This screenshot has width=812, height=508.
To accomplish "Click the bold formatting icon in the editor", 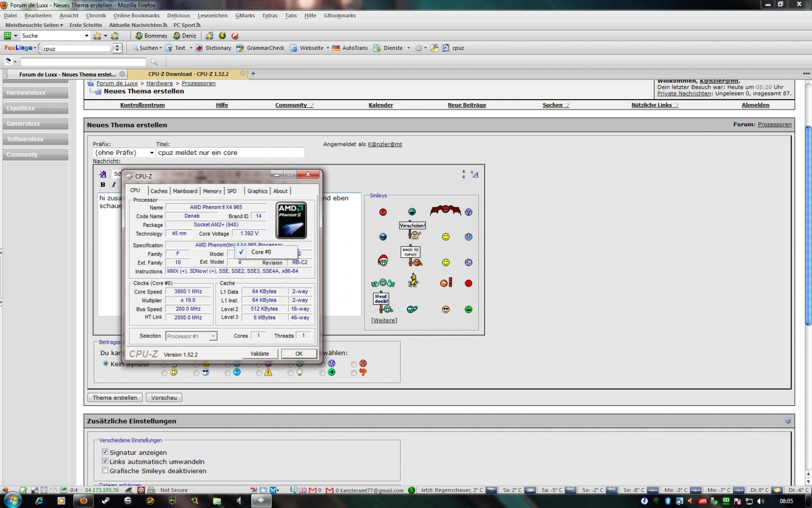I will tap(102, 184).
